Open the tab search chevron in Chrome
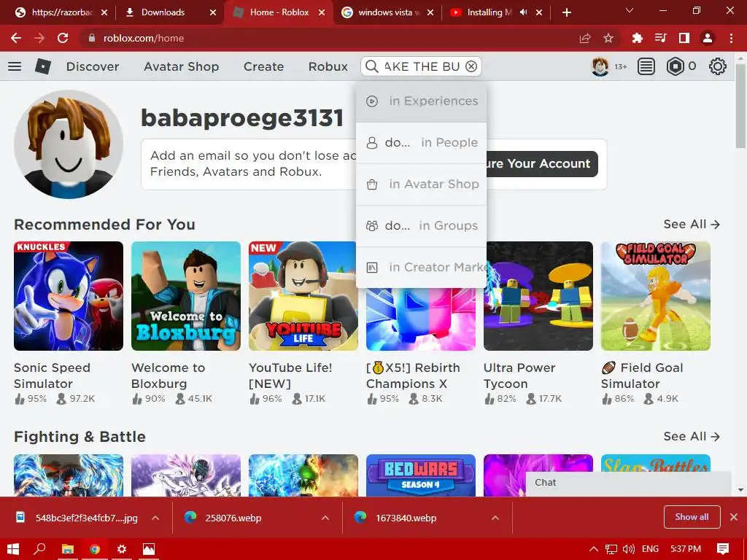The width and height of the screenshot is (747, 560). (630, 10)
